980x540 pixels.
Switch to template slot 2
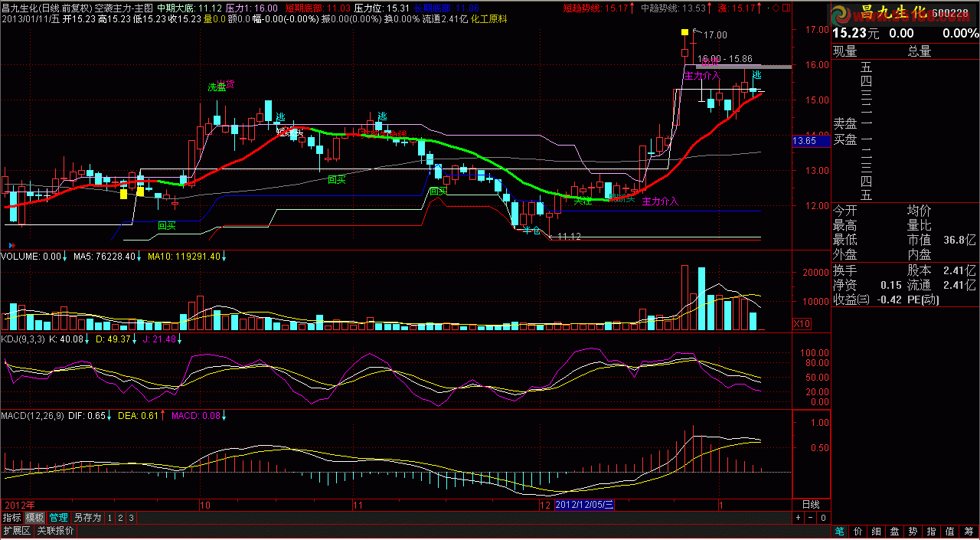[x=120, y=518]
